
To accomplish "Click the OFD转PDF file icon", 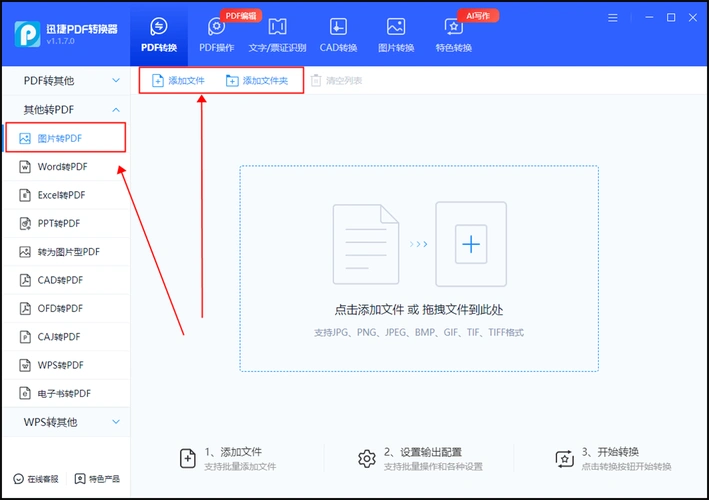I will click(x=25, y=308).
